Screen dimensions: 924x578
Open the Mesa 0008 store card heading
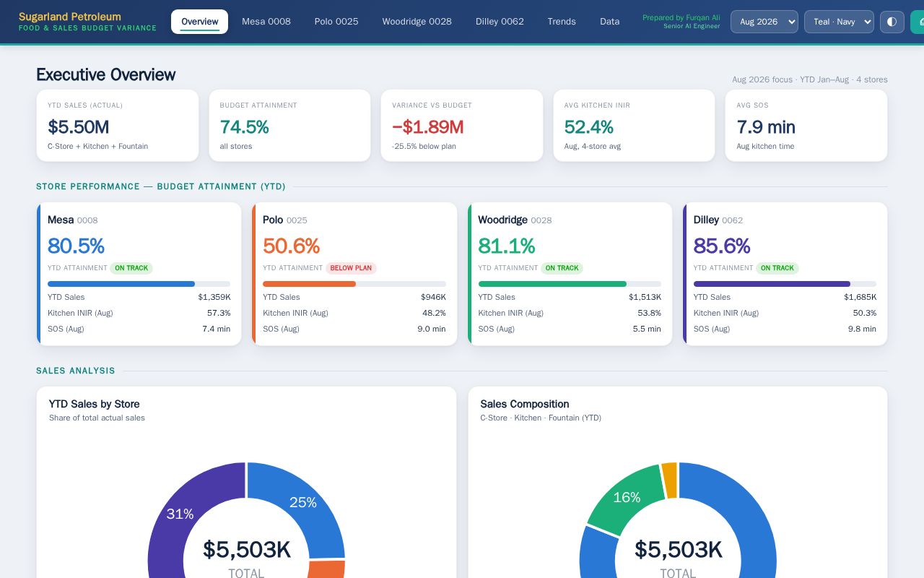73,220
